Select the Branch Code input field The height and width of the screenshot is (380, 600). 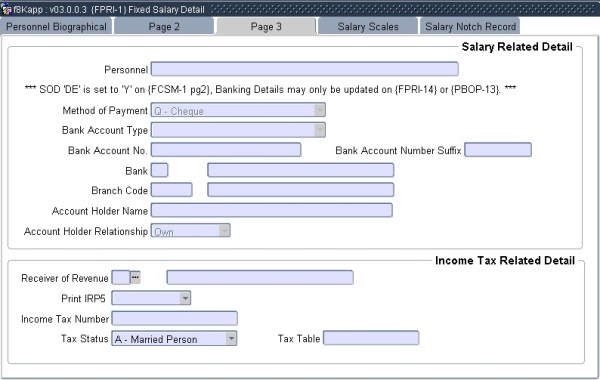[x=172, y=190]
